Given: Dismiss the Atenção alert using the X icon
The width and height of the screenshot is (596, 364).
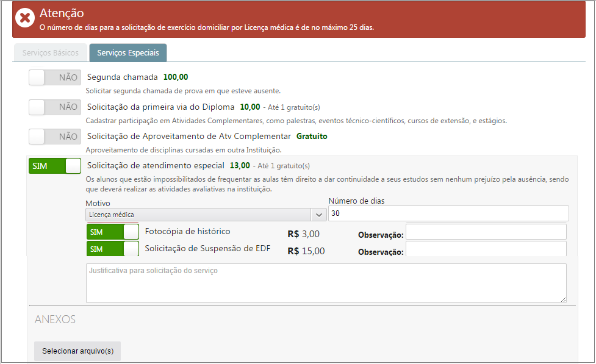Looking at the screenshot, I should pyautogui.click(x=24, y=17).
